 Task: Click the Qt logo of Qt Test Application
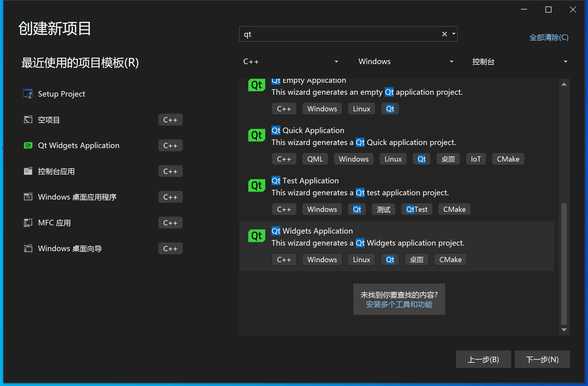256,185
